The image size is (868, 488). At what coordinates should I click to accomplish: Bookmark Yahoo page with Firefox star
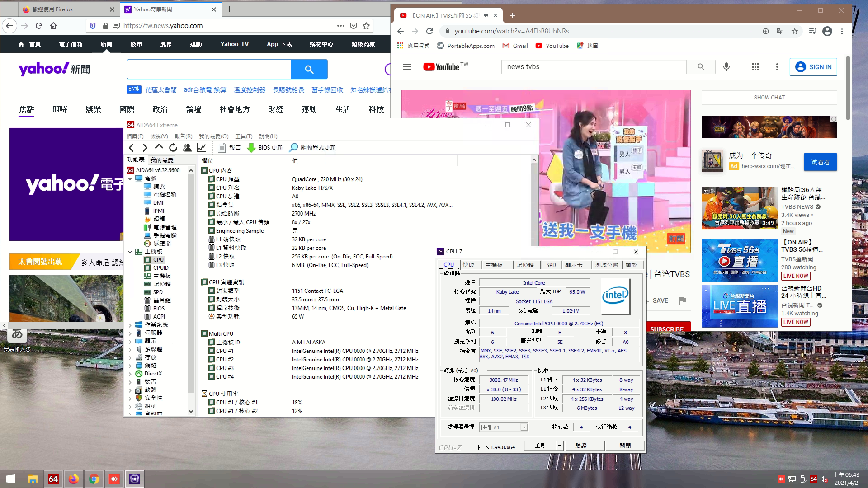point(366,26)
